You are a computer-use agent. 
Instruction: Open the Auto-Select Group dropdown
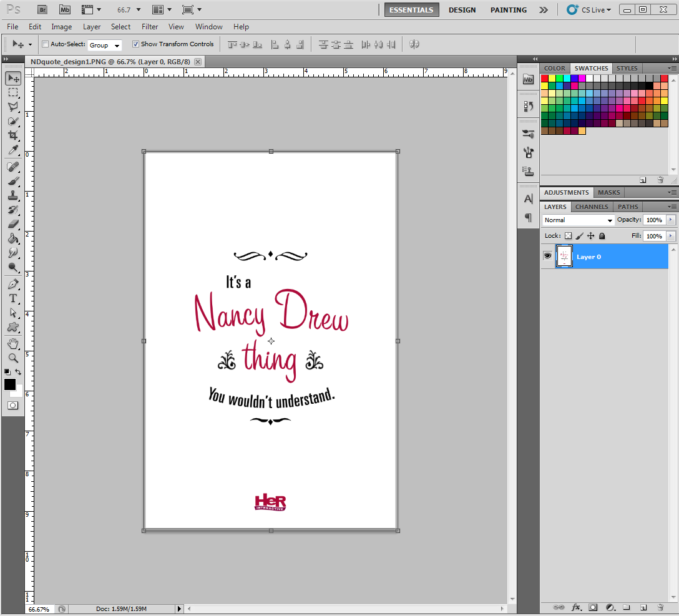point(104,45)
